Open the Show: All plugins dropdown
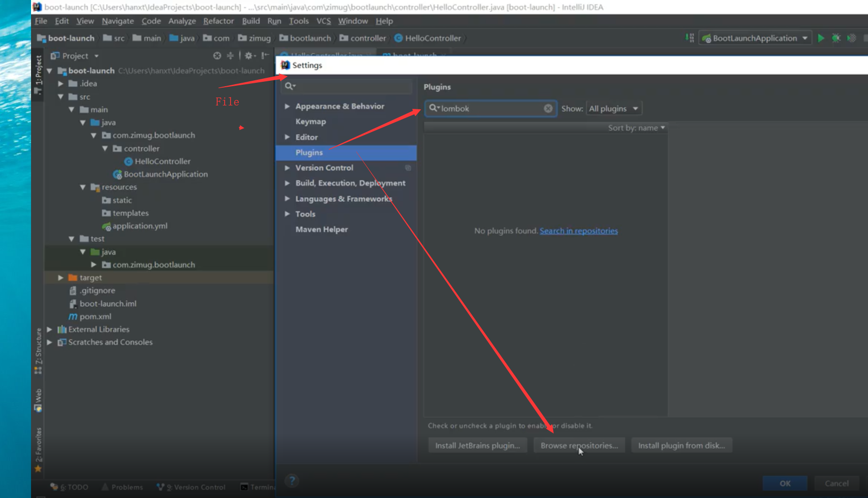Image resolution: width=868 pixels, height=498 pixels. click(x=614, y=108)
